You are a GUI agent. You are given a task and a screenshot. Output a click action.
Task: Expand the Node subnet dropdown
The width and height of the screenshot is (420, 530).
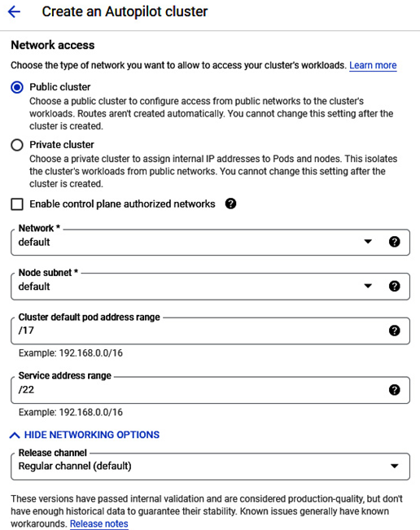pos(368,286)
